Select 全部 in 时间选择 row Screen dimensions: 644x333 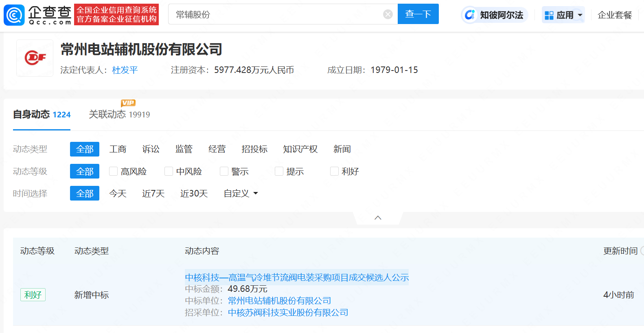85,193
